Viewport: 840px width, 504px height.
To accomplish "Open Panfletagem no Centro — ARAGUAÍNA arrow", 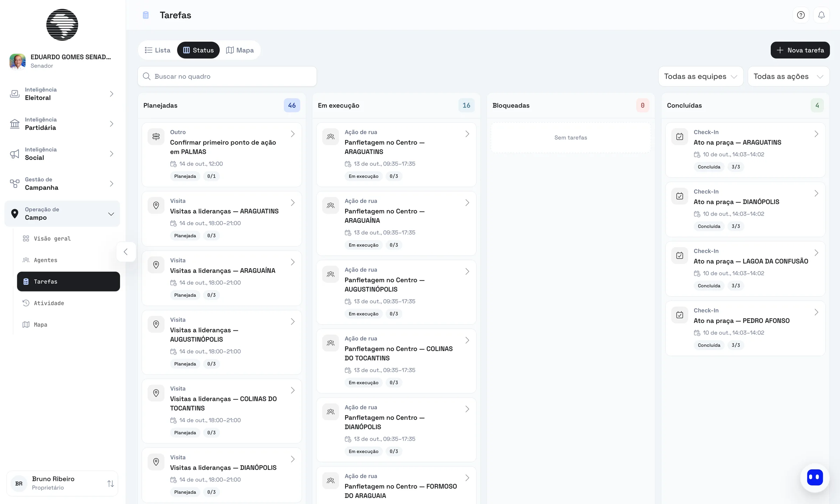I will (467, 203).
